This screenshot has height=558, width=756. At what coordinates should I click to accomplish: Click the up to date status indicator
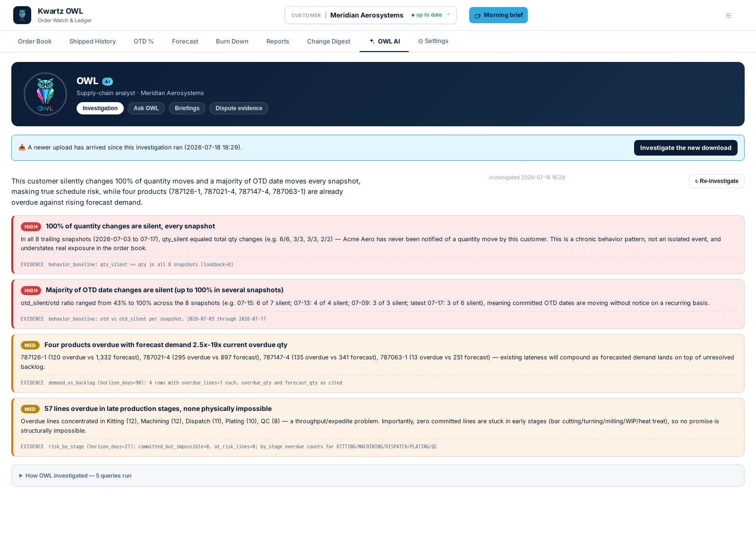tap(427, 15)
